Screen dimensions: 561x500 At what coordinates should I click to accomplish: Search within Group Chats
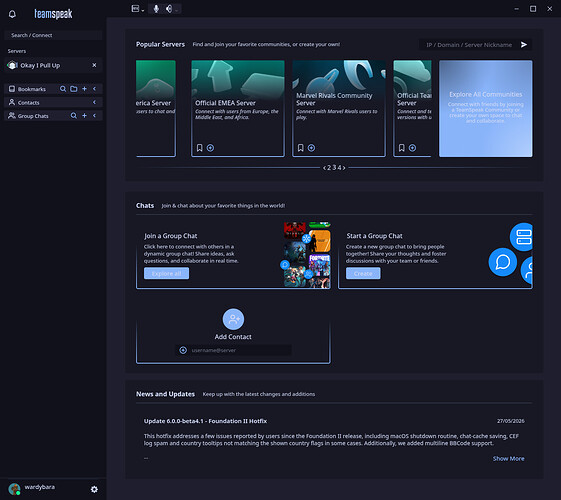coord(74,116)
